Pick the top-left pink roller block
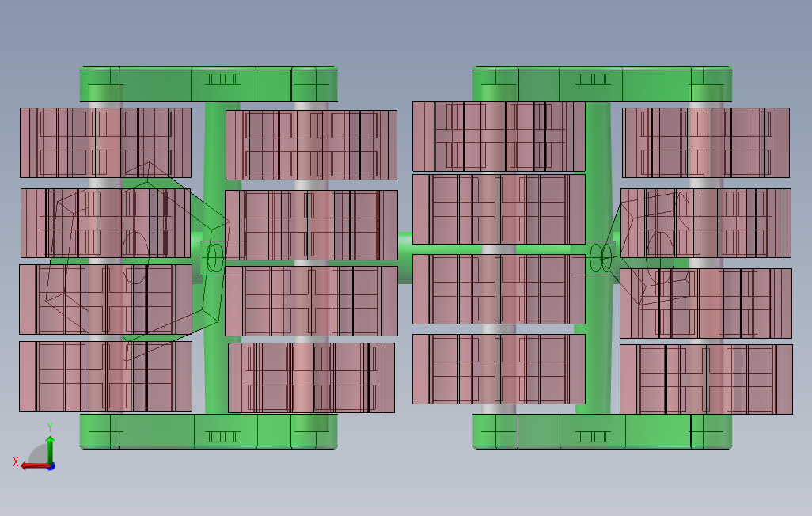The height and width of the screenshot is (516, 812). (x=105, y=142)
